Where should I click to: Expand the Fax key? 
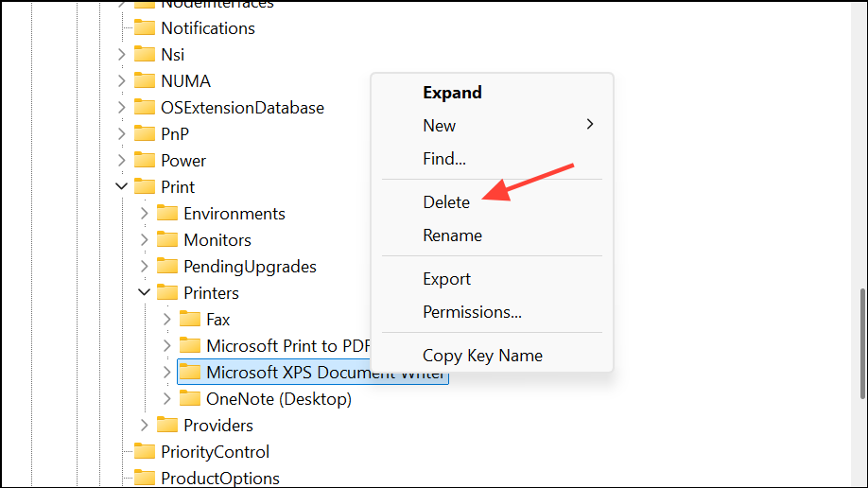(166, 319)
